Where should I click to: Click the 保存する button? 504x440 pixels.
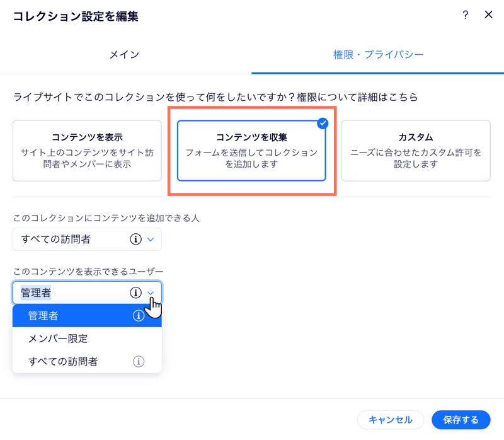click(461, 420)
